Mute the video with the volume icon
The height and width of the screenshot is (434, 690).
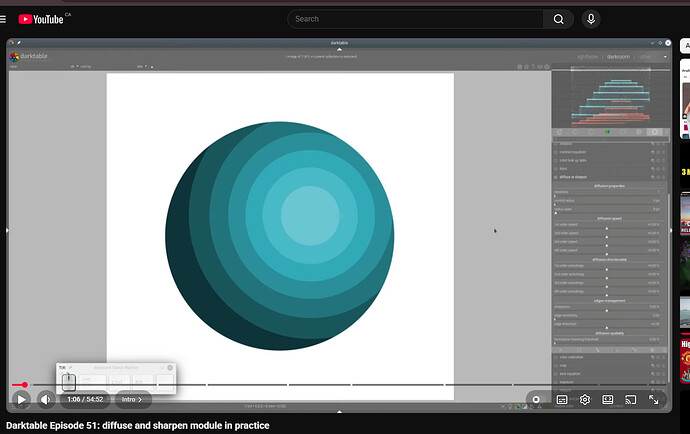46,399
